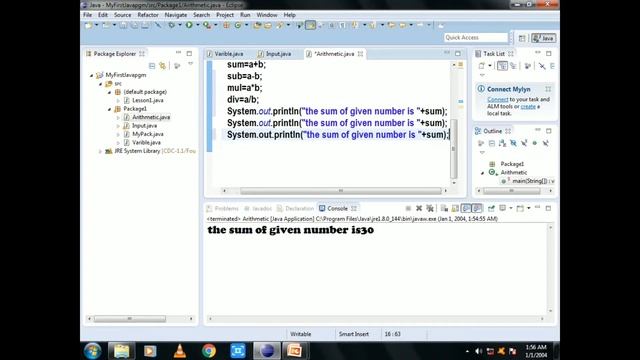The height and width of the screenshot is (360, 640).
Task: Toggle Show Console When Standard Out Changes
Action: [x=466, y=208]
